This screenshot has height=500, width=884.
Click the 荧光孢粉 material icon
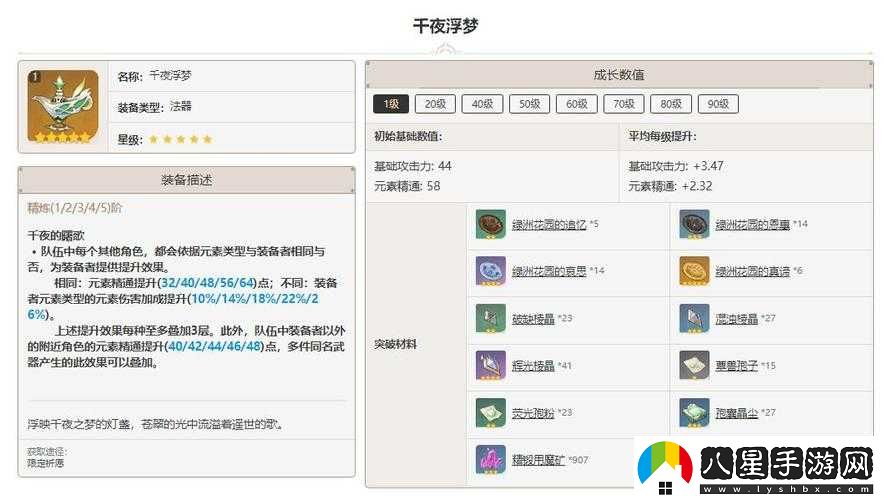(x=490, y=413)
